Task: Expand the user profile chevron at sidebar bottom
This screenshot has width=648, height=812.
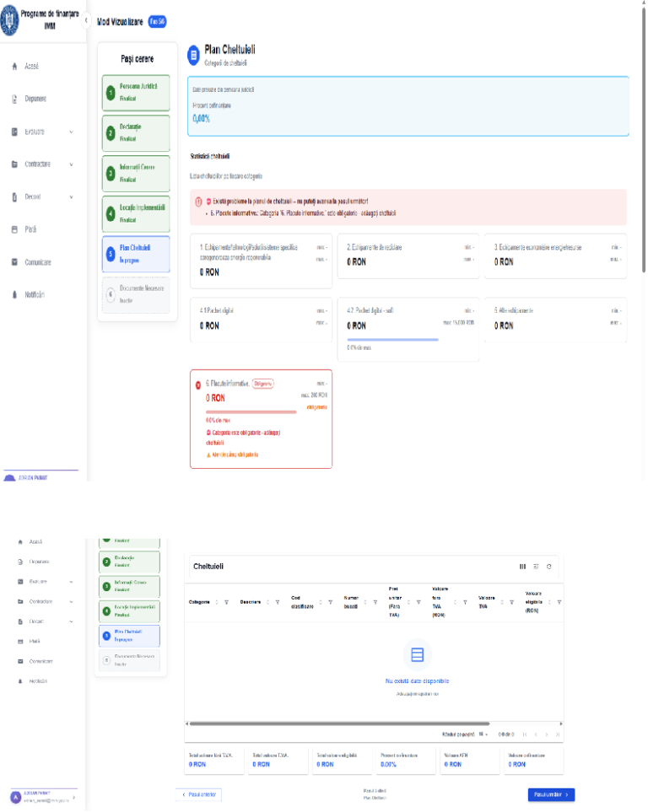Action: (x=73, y=798)
